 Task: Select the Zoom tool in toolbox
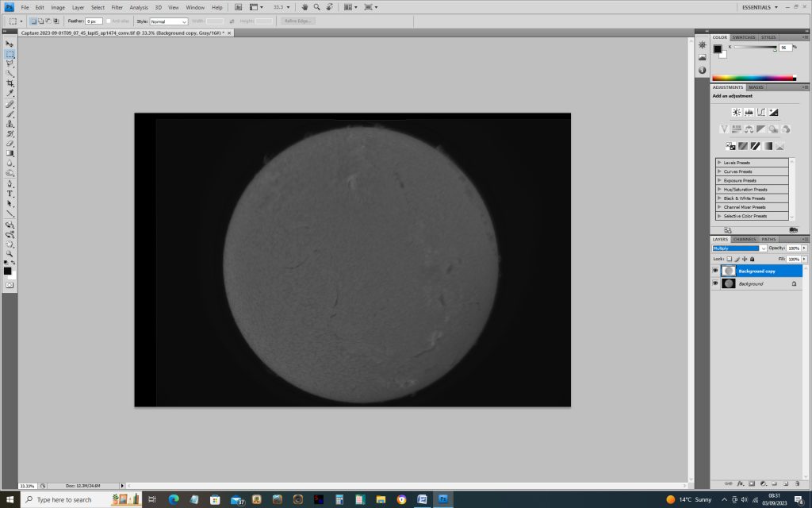(x=10, y=254)
